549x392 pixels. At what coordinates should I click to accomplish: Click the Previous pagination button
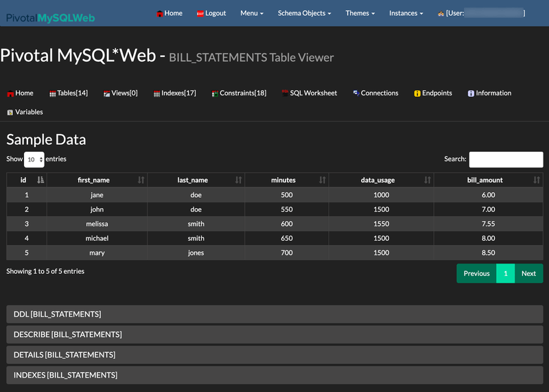pos(476,273)
